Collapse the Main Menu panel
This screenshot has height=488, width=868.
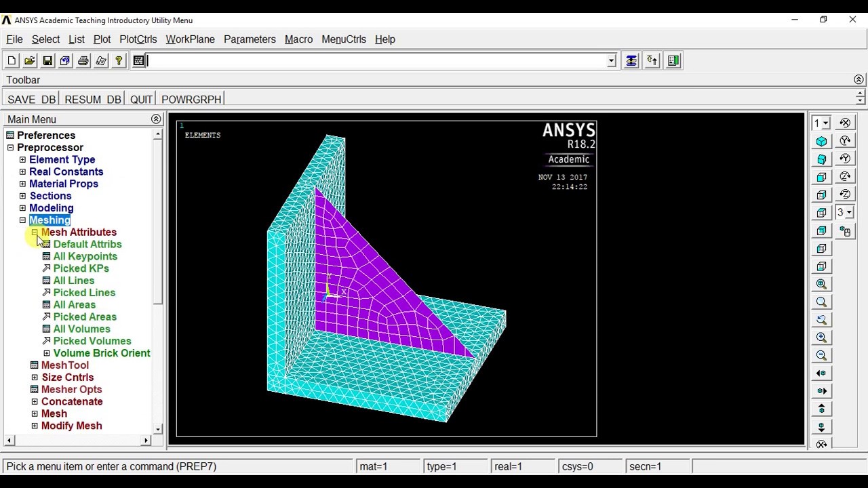point(156,119)
